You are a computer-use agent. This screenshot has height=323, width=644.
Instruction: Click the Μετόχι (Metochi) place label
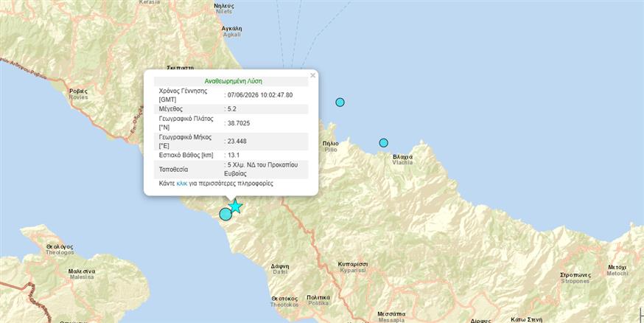[617, 270]
